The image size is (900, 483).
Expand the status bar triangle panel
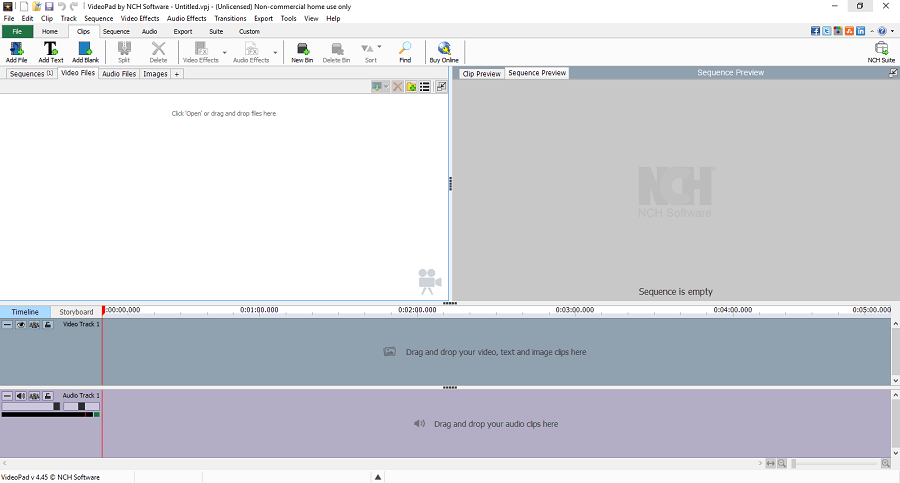pyautogui.click(x=378, y=477)
